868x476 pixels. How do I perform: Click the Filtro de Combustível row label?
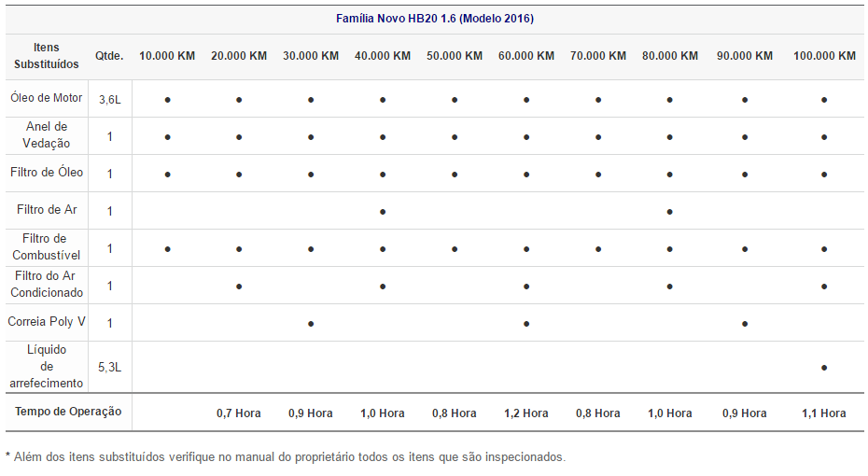46,247
